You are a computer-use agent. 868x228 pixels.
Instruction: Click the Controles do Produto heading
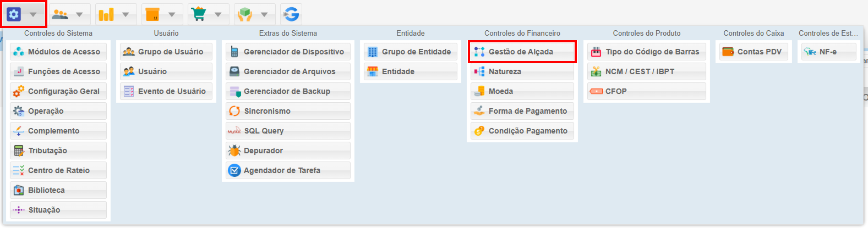tap(647, 34)
